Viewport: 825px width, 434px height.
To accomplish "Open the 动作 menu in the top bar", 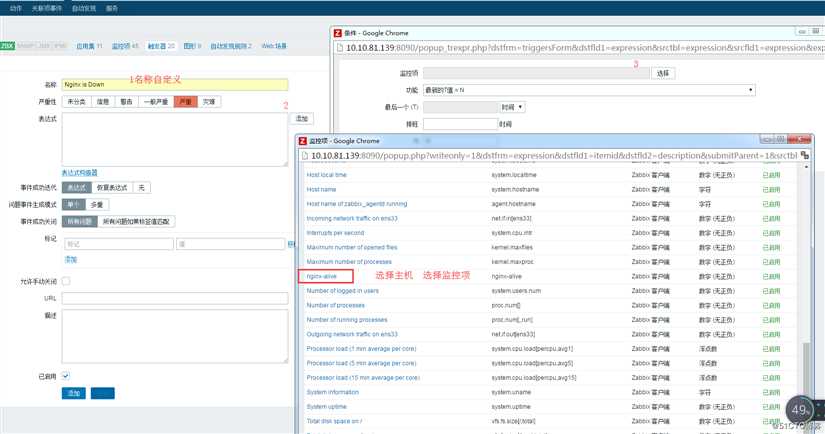I will tap(15, 8).
